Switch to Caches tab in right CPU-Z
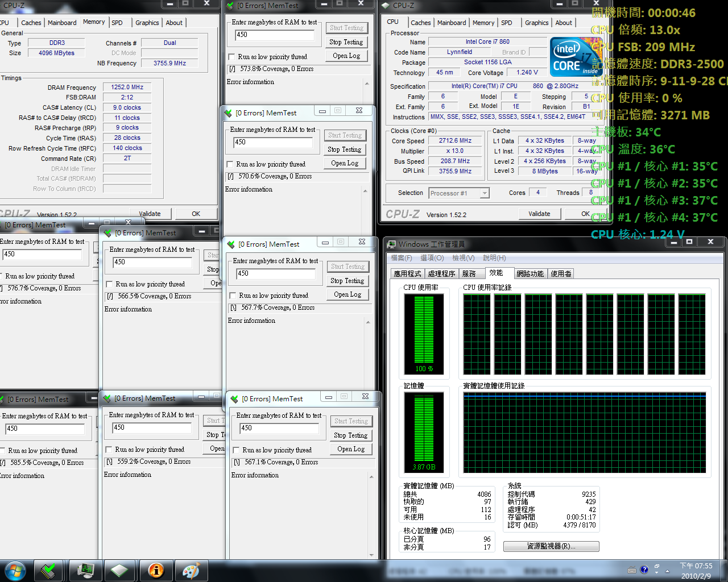The width and height of the screenshot is (728, 582). [x=421, y=23]
